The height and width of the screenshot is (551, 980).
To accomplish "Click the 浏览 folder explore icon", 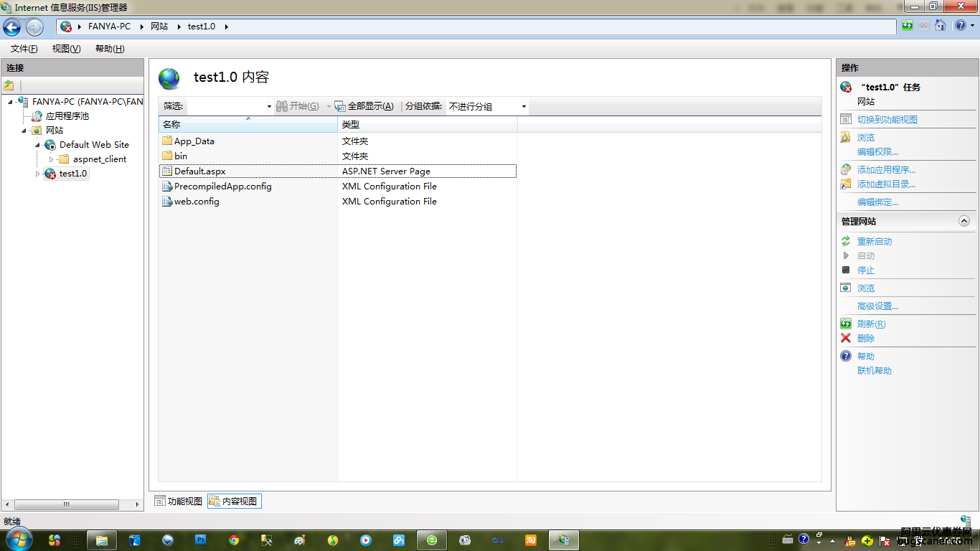I will (846, 137).
